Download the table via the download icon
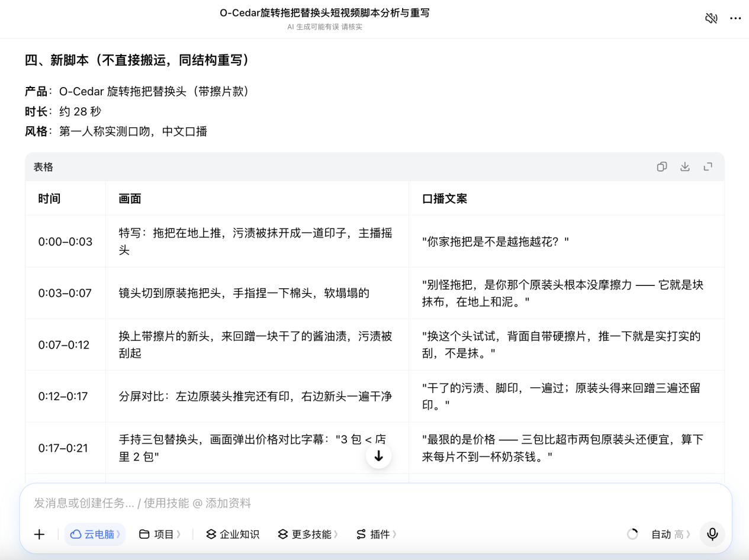 [685, 167]
